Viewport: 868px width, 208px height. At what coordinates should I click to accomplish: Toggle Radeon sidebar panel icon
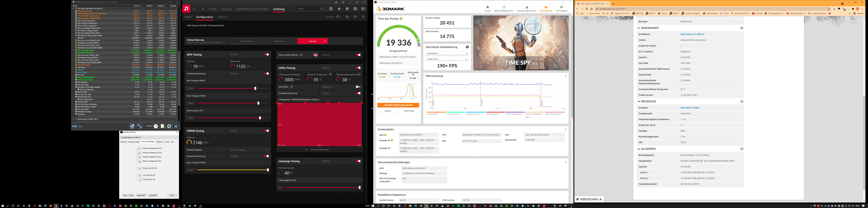(363, 9)
